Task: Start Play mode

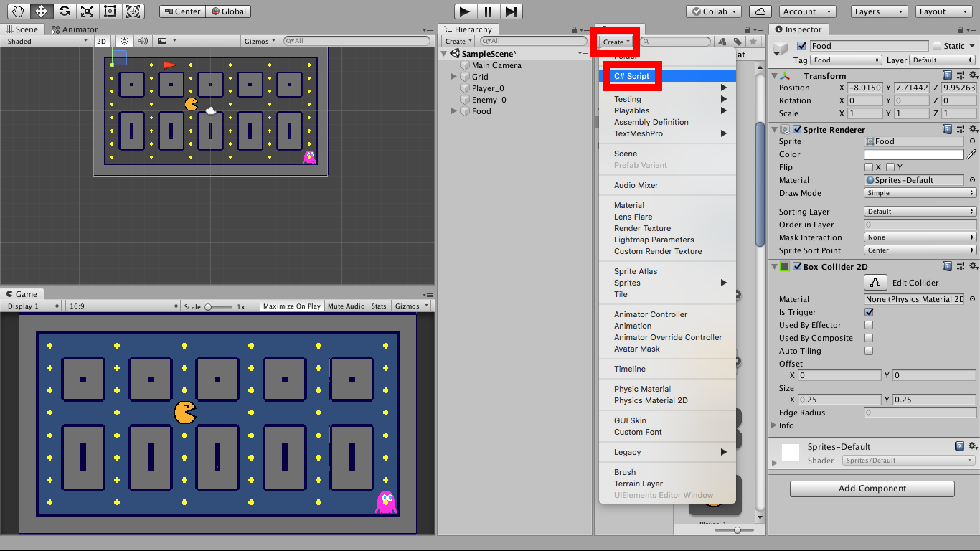Action: click(x=465, y=11)
